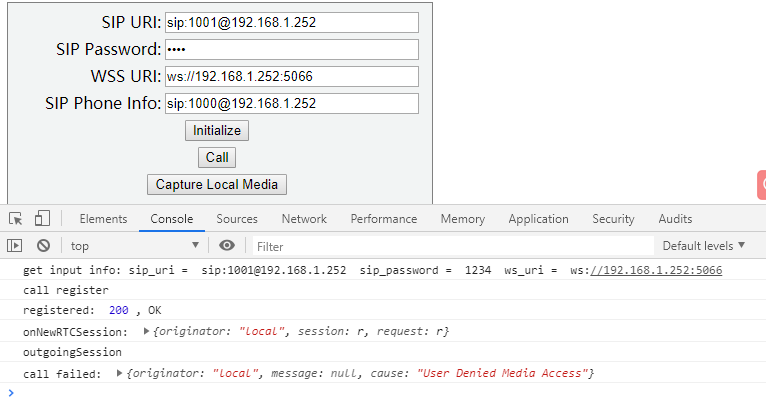This screenshot has height=409, width=766.
Task: Click into the WSS URI text field
Action: [291, 76]
